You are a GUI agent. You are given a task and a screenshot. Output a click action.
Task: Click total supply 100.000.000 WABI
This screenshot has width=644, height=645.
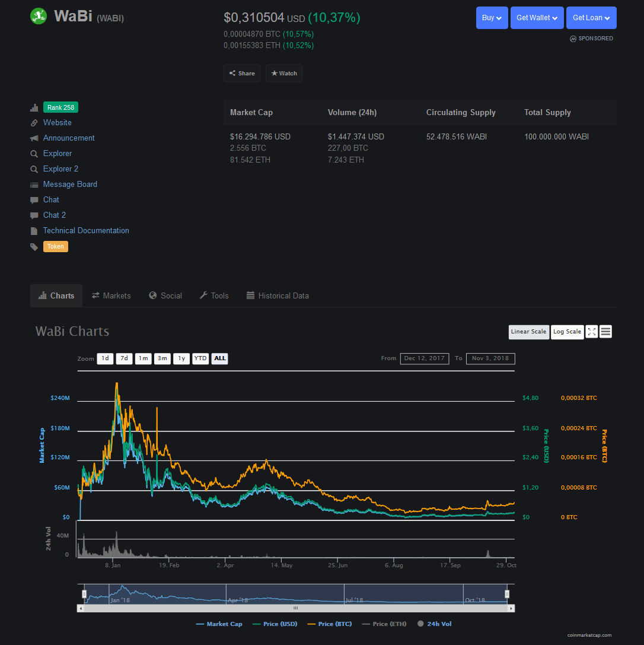point(556,136)
